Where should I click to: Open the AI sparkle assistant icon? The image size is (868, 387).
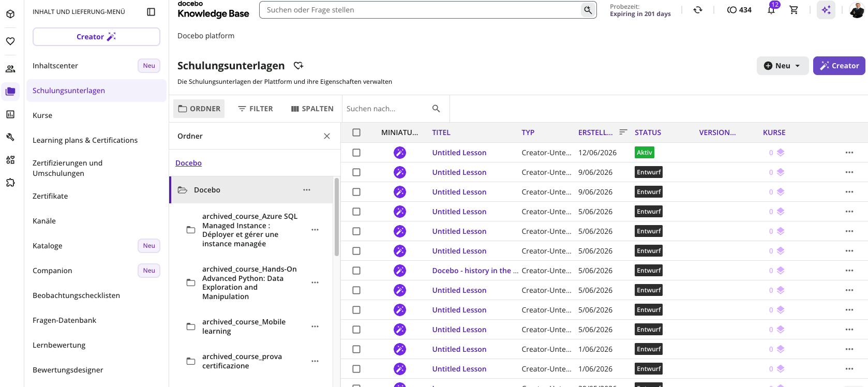point(826,10)
